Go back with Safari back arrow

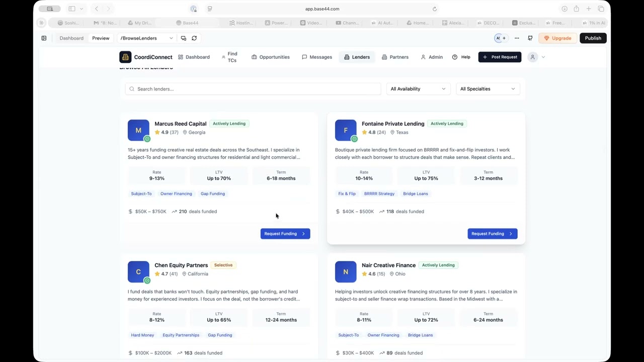(x=97, y=9)
